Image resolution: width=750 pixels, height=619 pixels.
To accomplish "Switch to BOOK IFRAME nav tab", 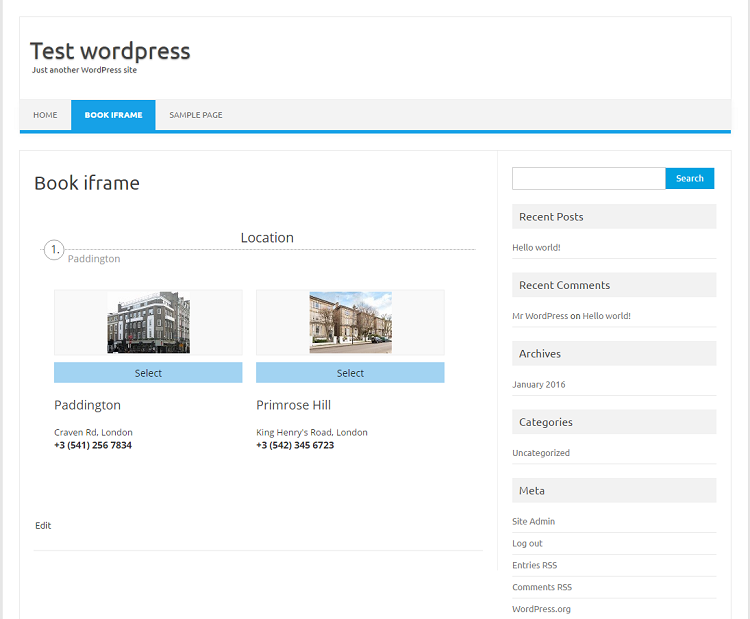I will click(113, 115).
